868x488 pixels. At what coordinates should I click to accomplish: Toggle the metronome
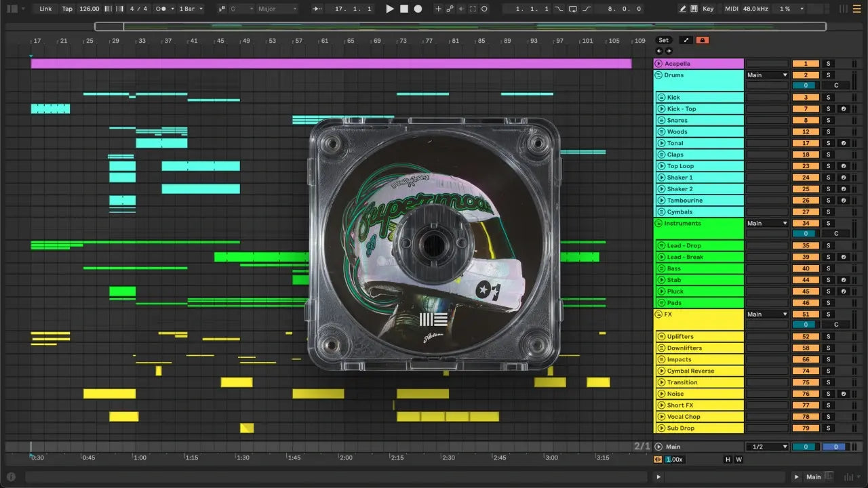[161, 9]
